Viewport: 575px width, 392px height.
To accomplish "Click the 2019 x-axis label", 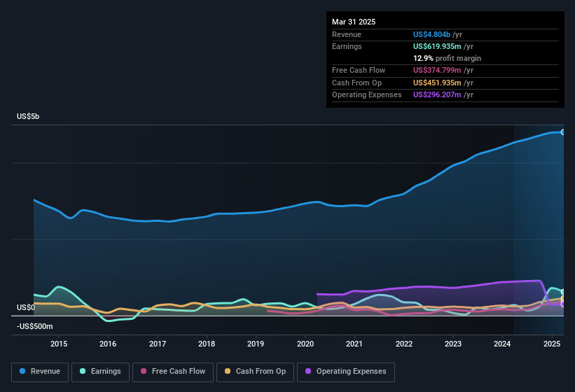I will click(x=256, y=344).
